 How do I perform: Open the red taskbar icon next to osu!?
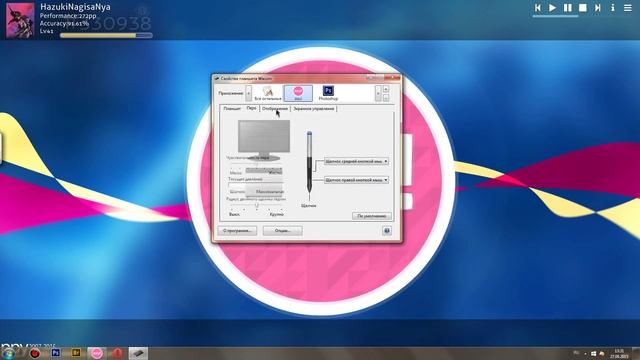[x=118, y=353]
